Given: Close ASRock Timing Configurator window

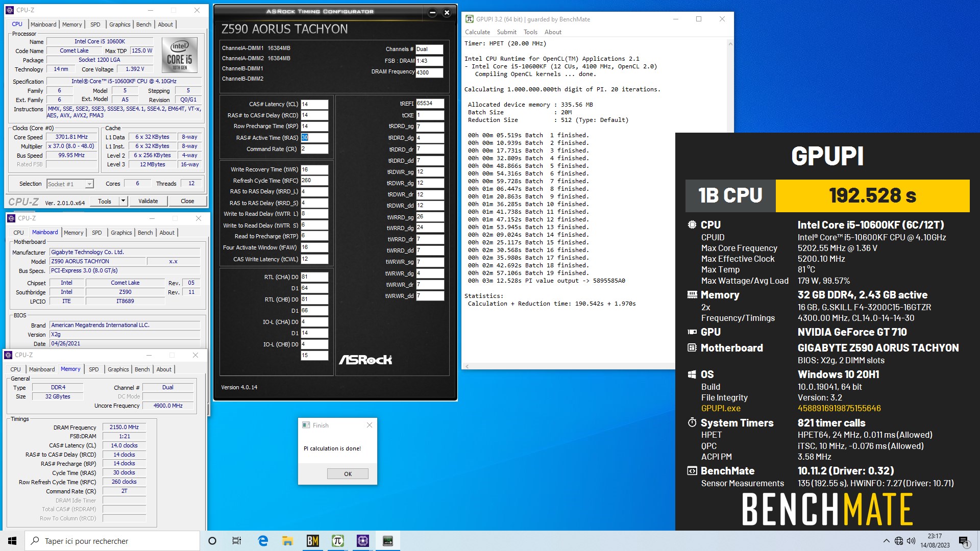Looking at the screenshot, I should click(447, 13).
